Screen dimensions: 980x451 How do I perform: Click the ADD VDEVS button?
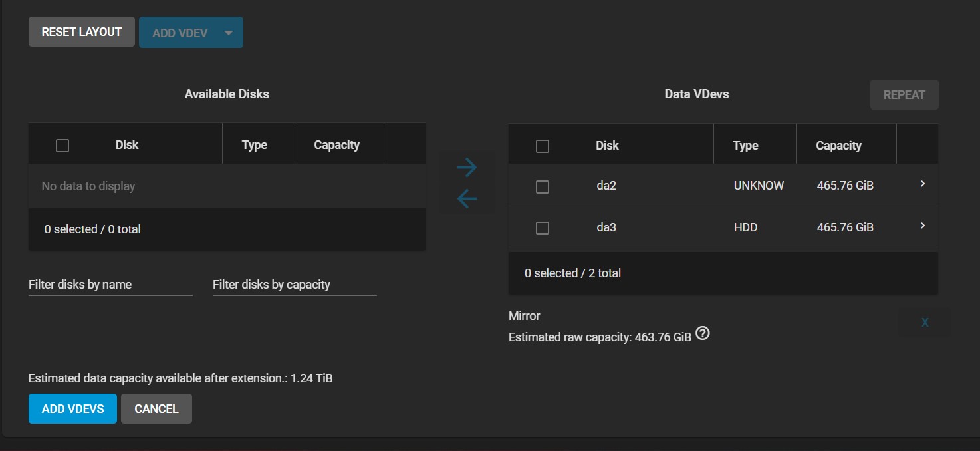tap(72, 409)
